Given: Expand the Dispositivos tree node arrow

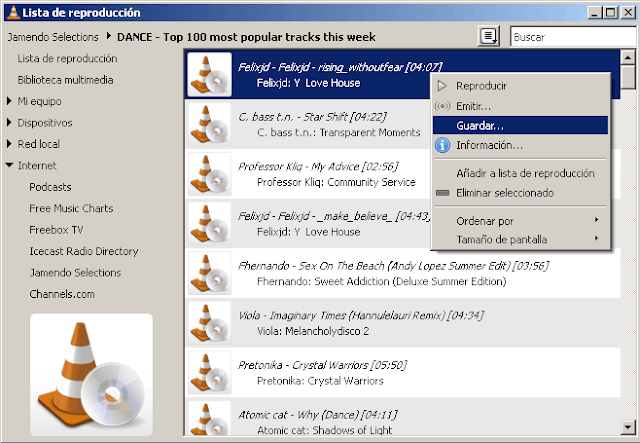Looking at the screenshot, I should 9,122.
